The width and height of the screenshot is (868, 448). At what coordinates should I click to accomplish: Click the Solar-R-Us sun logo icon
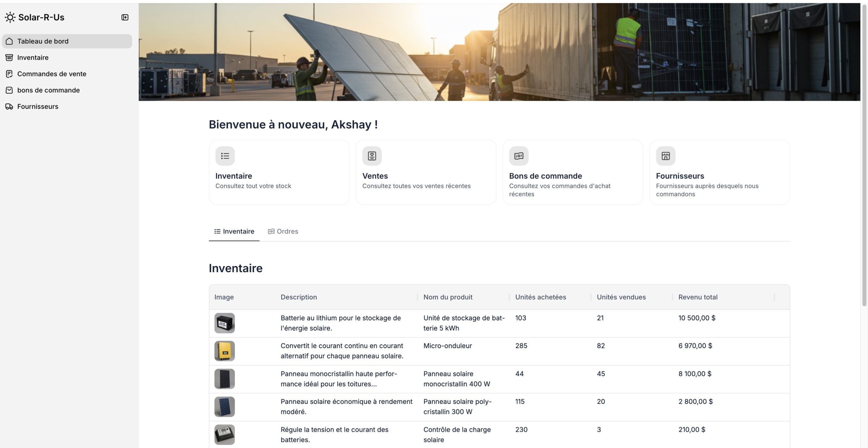point(10,17)
